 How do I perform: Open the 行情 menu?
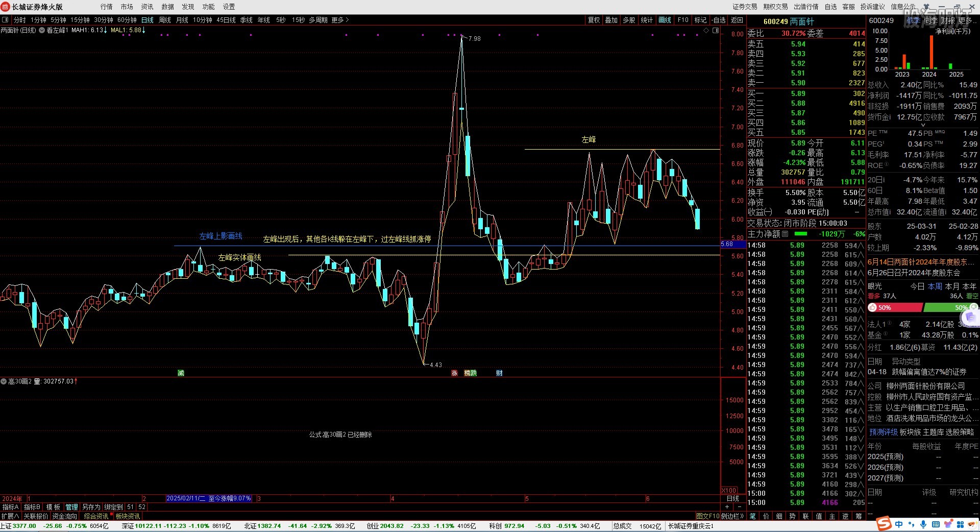tap(106, 7)
